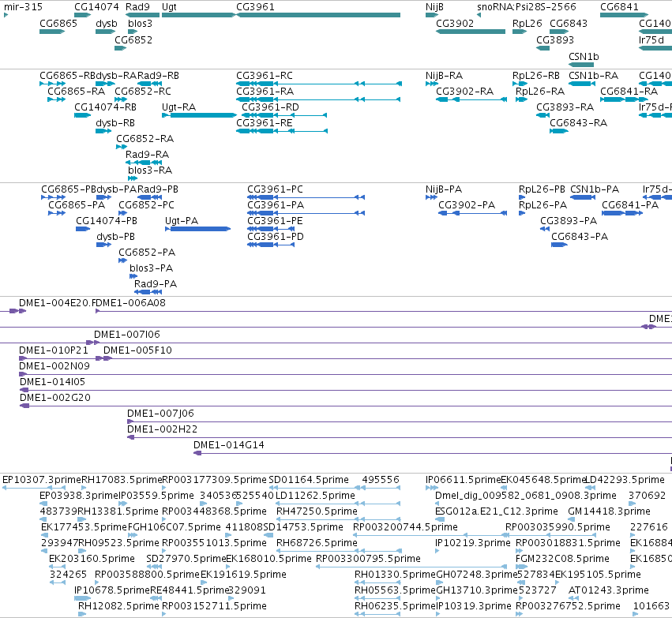Viewport: 672px width, 618px height.
Task: Select protein label CG3961-PD
Action: pyautogui.click(x=276, y=237)
